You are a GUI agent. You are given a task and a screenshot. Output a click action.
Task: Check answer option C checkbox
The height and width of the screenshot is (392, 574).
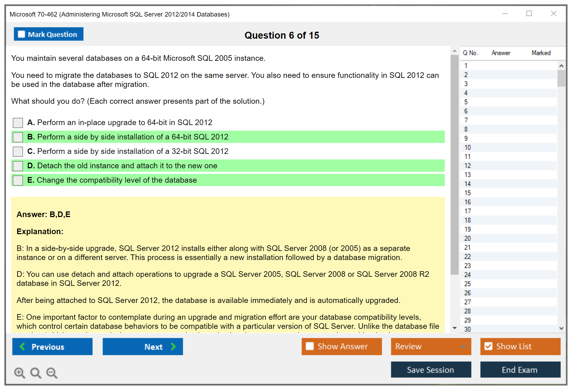pos(18,151)
